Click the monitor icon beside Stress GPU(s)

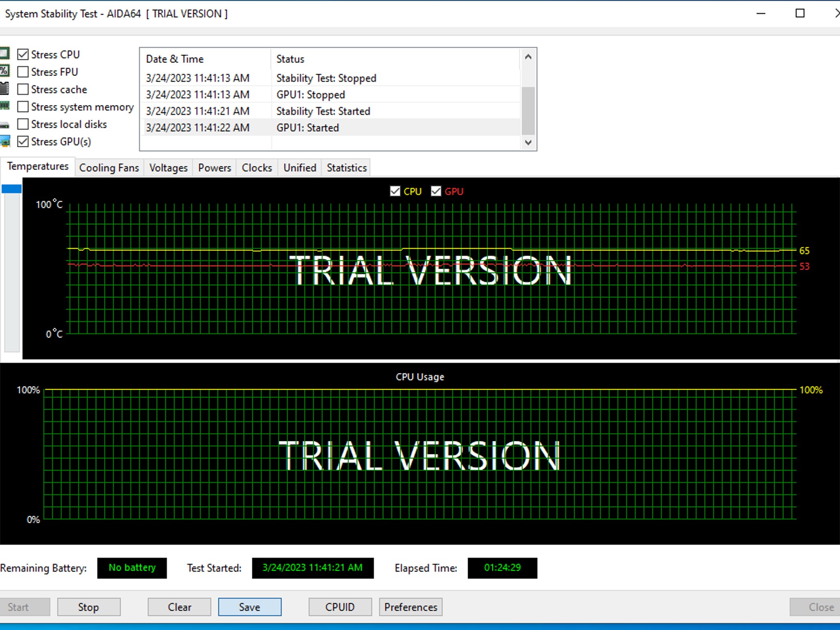5,142
